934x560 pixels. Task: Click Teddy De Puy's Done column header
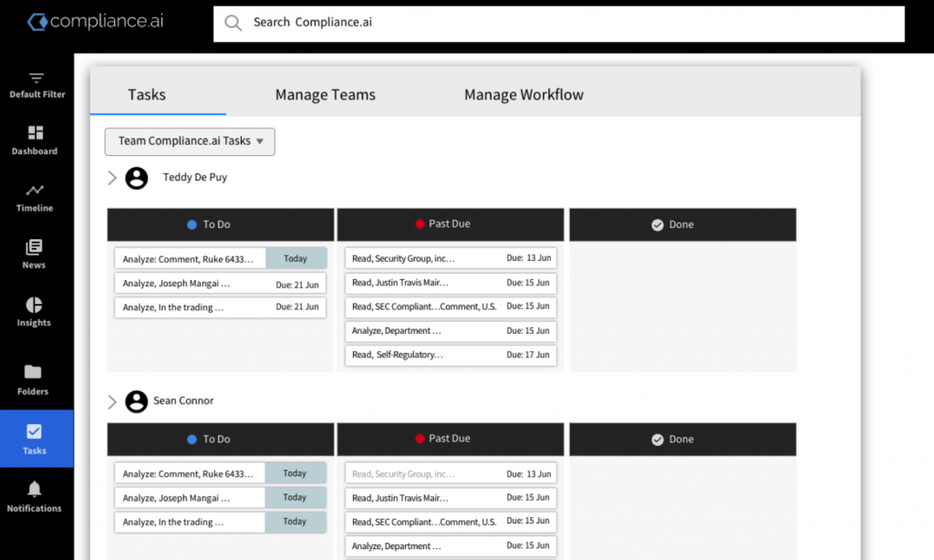click(682, 224)
